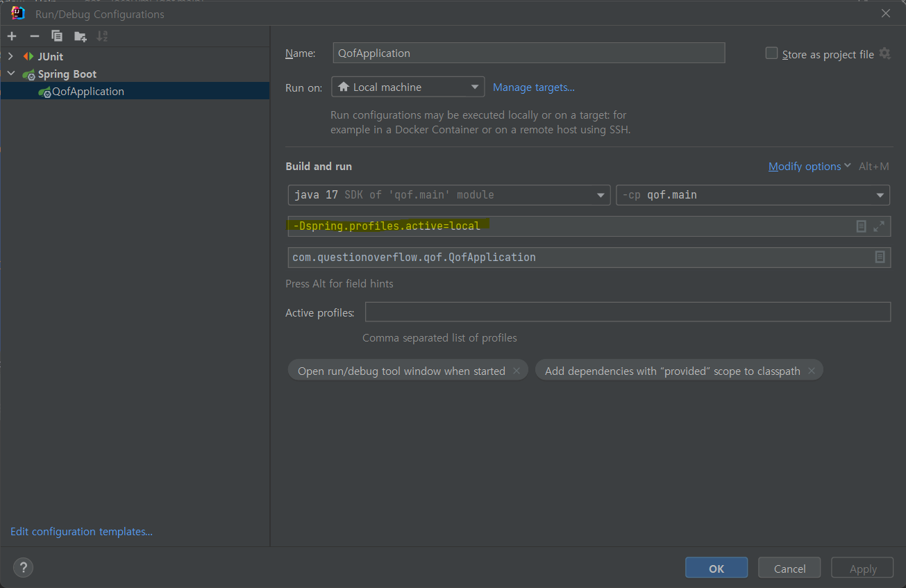Remove the selected configuration
Viewport: 906px width, 588px height.
pyautogui.click(x=35, y=36)
